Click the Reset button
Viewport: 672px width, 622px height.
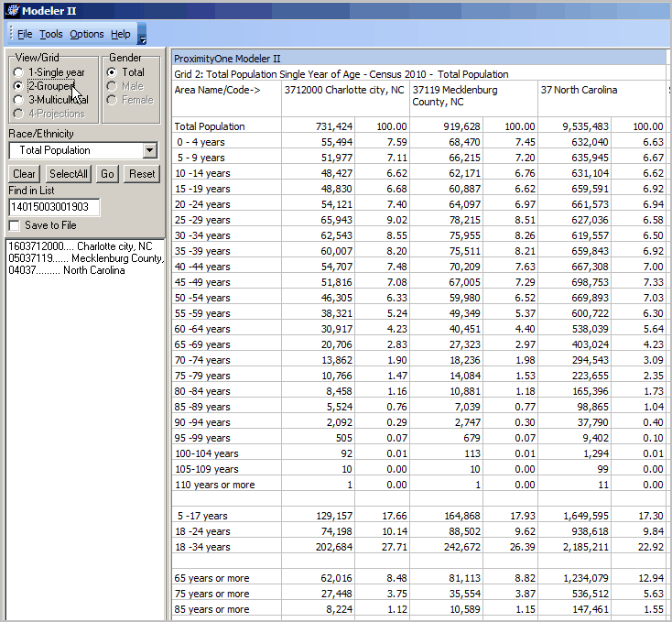point(142,174)
